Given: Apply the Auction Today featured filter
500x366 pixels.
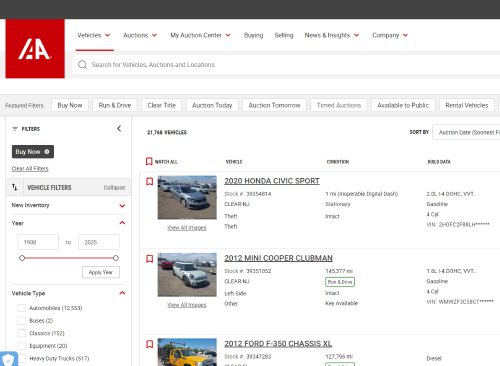Looking at the screenshot, I should point(212,105).
